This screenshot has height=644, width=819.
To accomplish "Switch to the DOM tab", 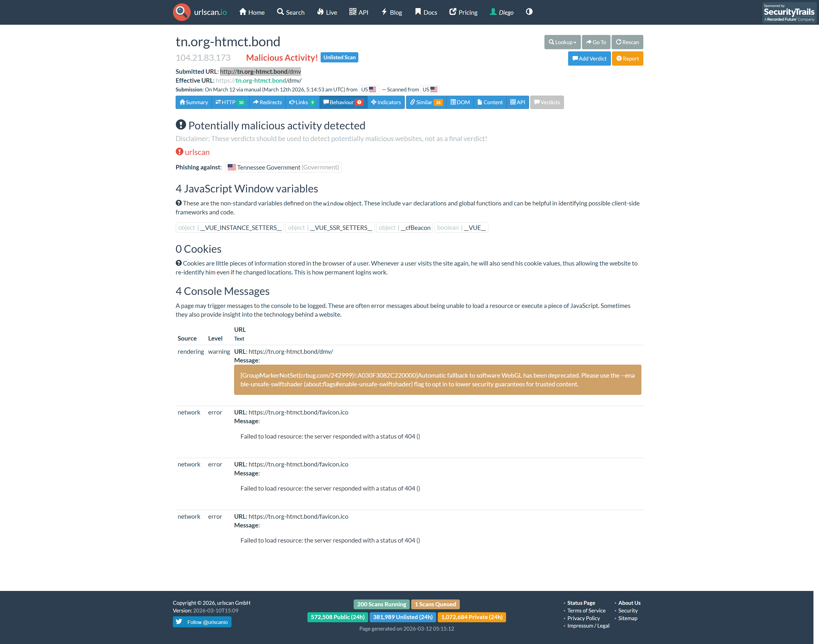I will coord(460,102).
